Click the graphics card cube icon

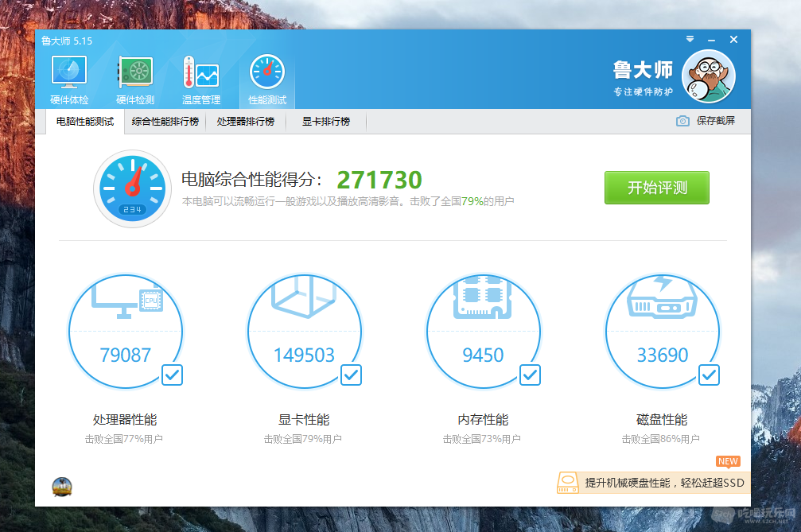305,297
